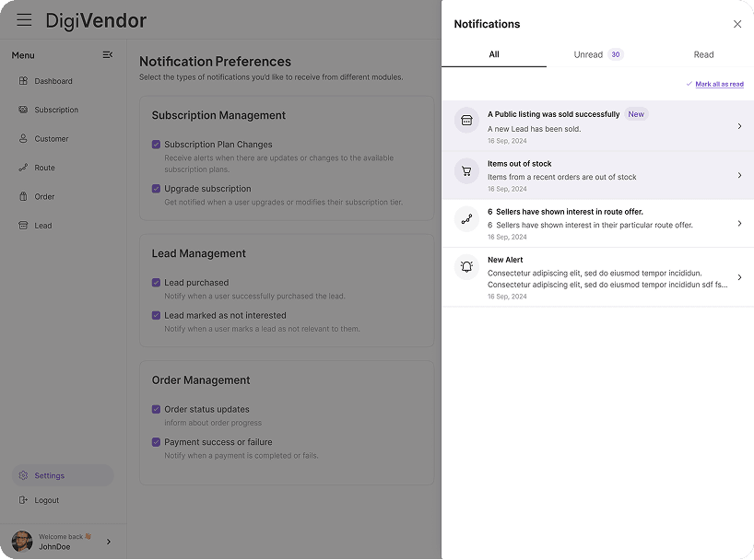Expand the JohnDoe profile chevron
This screenshot has height=560, width=754.
pyautogui.click(x=108, y=542)
